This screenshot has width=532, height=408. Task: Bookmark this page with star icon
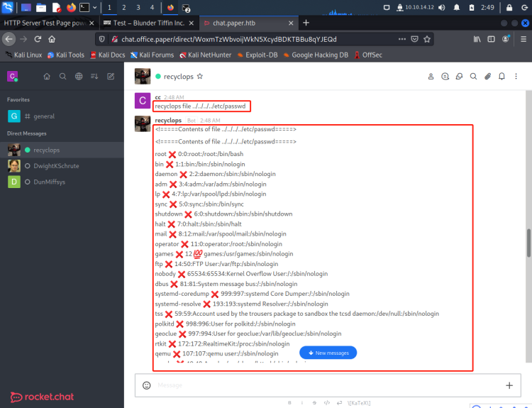pyautogui.click(x=427, y=39)
